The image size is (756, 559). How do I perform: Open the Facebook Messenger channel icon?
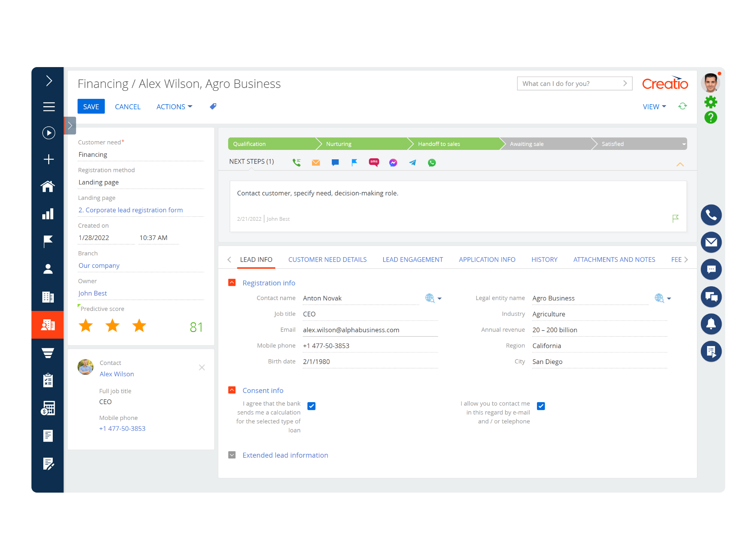pos(393,162)
